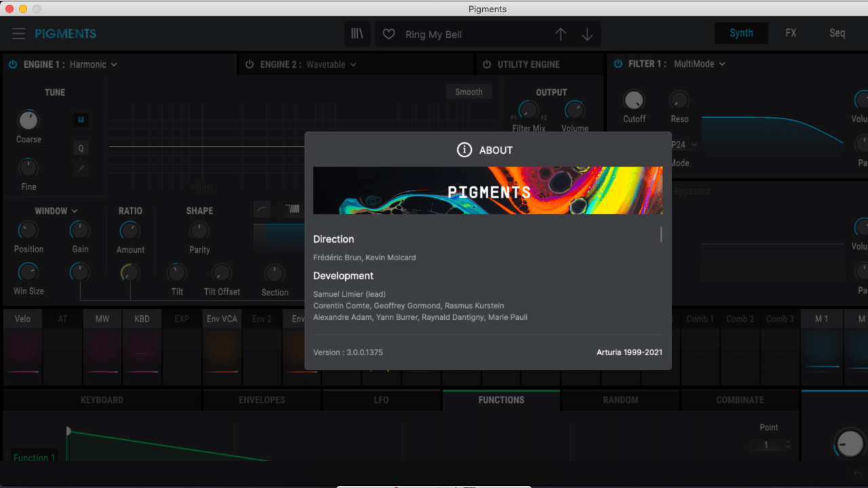Select the M 1 macro source
The width and height of the screenshot is (868, 488).
tap(821, 319)
